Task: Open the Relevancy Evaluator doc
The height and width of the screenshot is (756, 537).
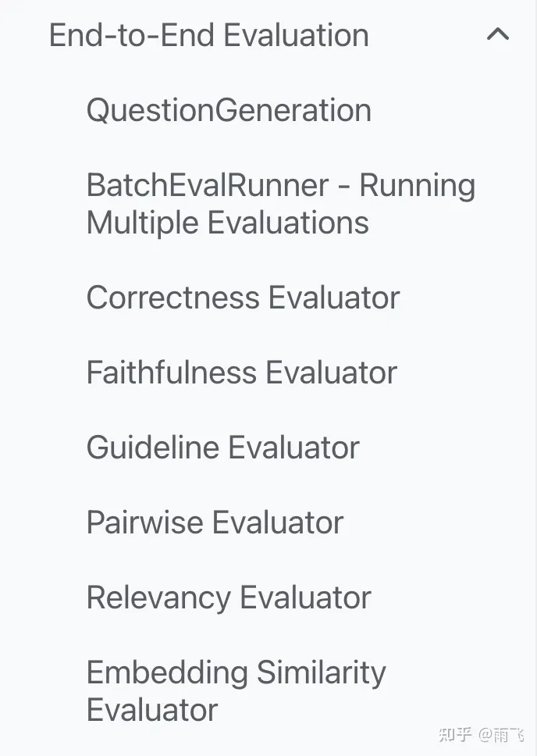Action: coord(229,597)
